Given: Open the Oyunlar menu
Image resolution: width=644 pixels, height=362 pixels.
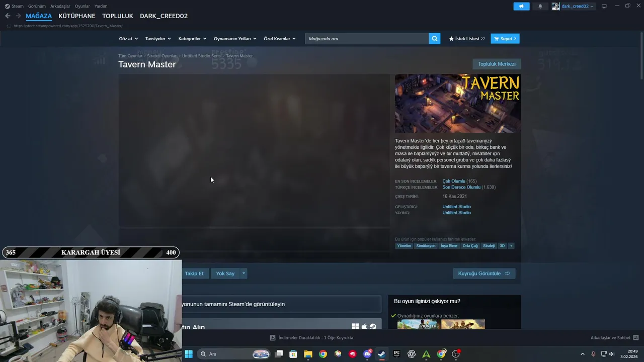Looking at the screenshot, I should (x=83, y=6).
